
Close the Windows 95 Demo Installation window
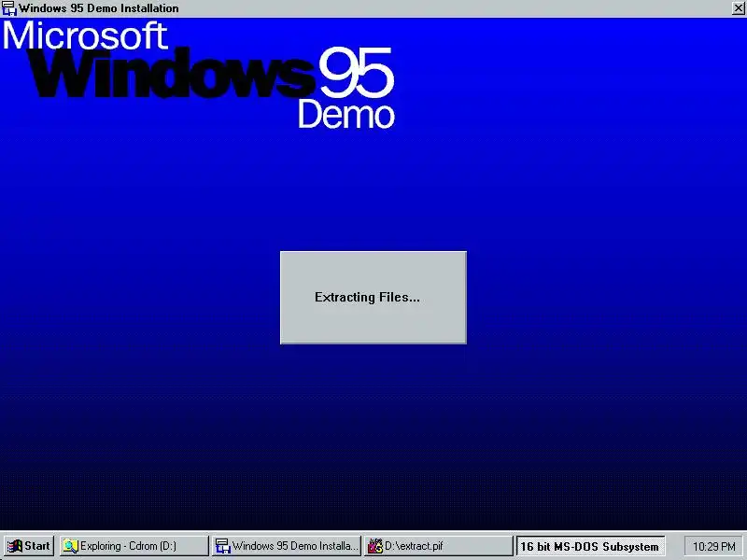click(x=738, y=8)
